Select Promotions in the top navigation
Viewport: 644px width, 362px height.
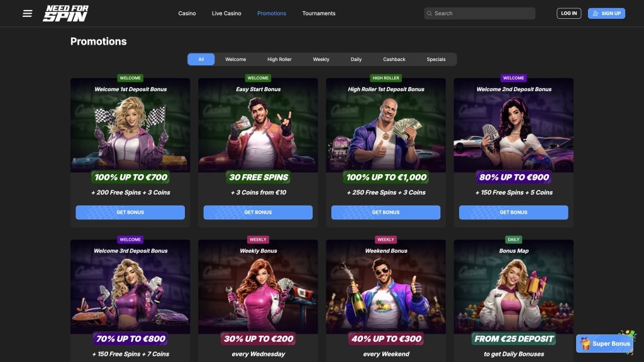272,14
